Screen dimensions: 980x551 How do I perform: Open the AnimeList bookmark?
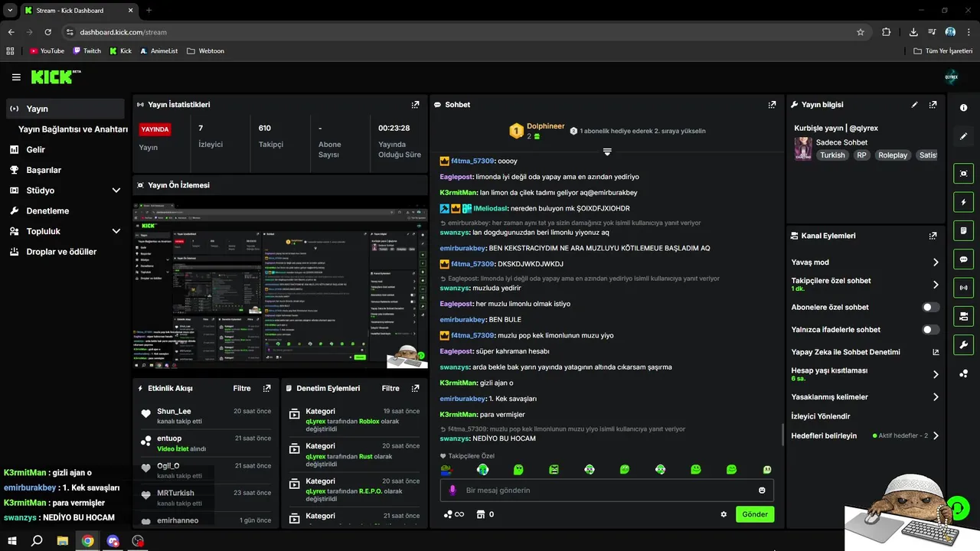[158, 51]
